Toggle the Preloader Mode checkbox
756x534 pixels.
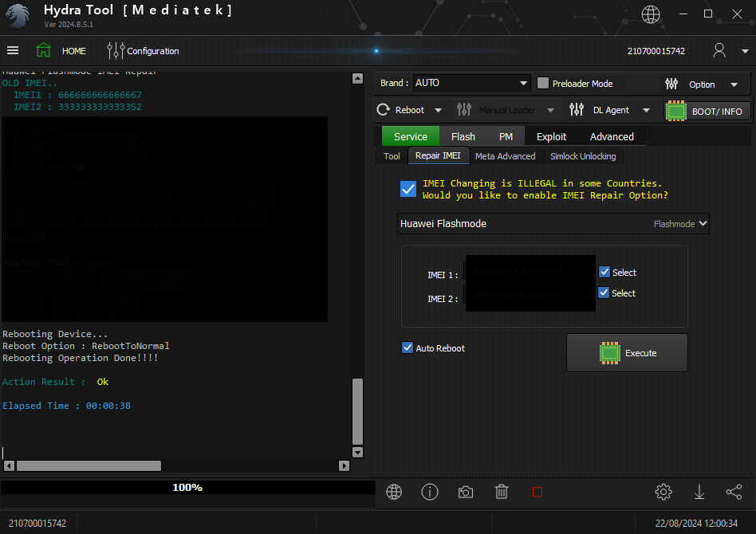tap(543, 83)
